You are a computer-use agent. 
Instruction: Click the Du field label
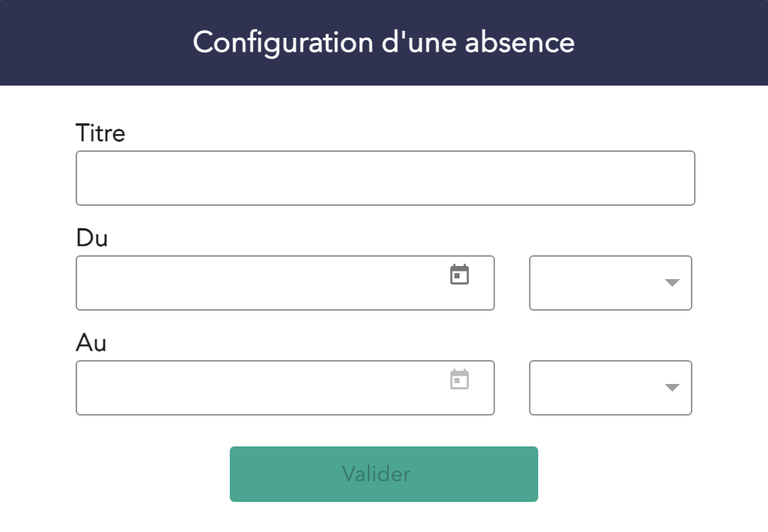click(x=92, y=237)
